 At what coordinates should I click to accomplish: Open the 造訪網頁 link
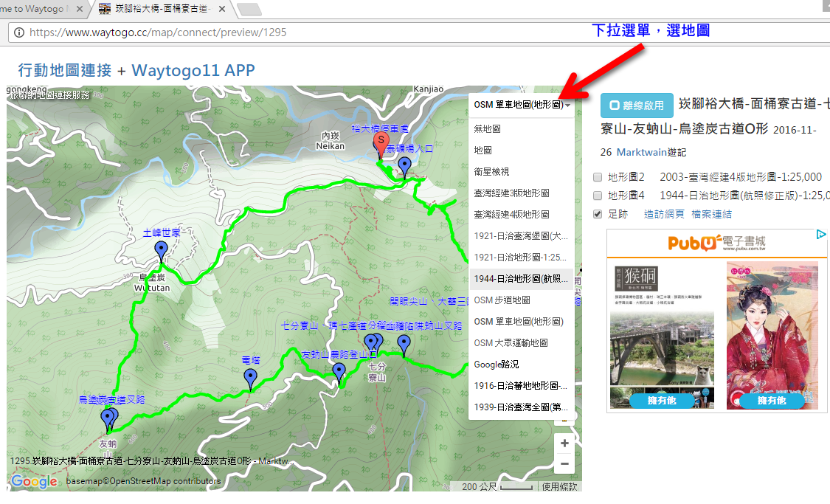[x=664, y=214]
